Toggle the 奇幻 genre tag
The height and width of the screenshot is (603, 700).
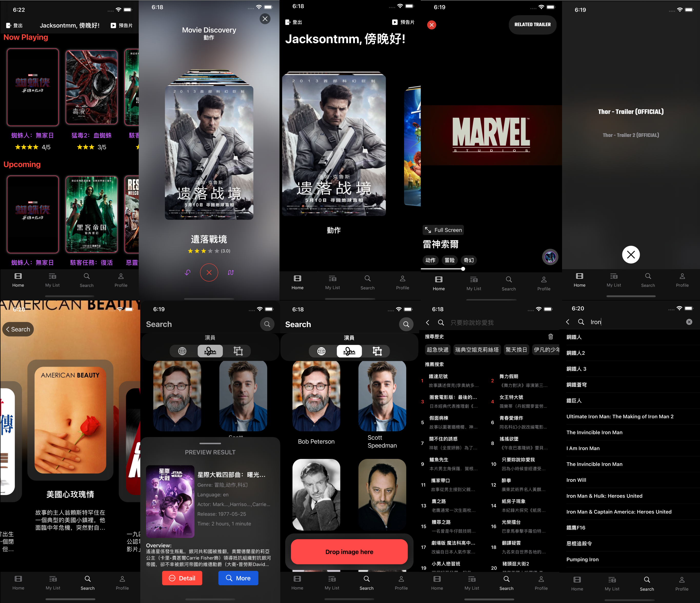pos(468,260)
